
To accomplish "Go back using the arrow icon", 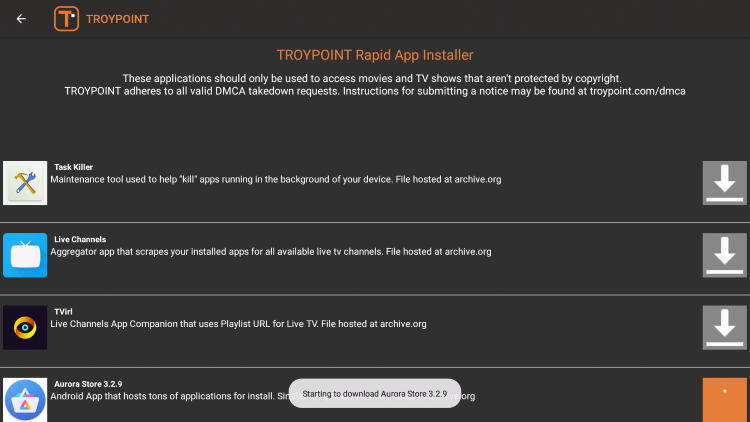I will (x=21, y=19).
